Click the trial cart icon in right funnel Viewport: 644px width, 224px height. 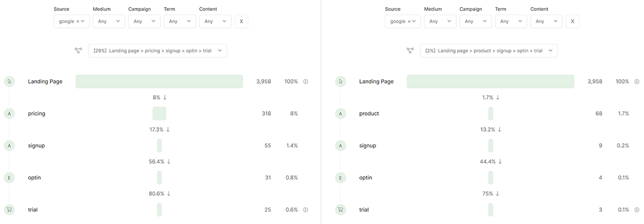point(341,210)
